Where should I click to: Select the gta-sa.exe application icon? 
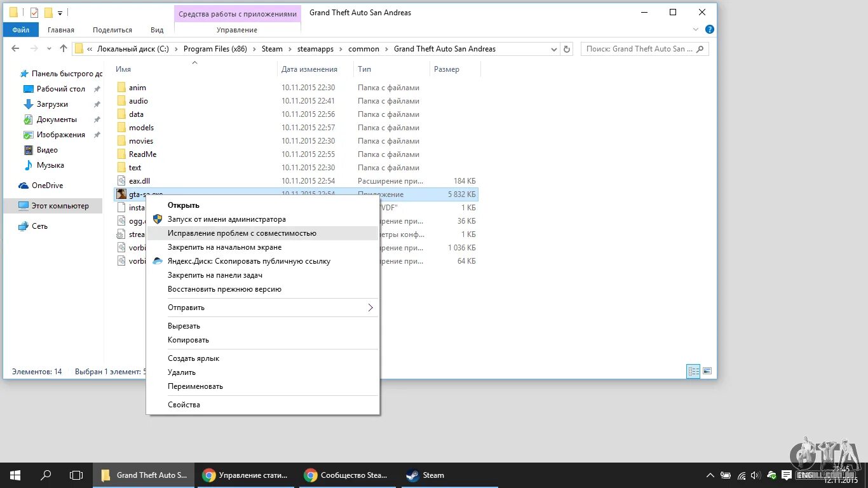(x=121, y=194)
